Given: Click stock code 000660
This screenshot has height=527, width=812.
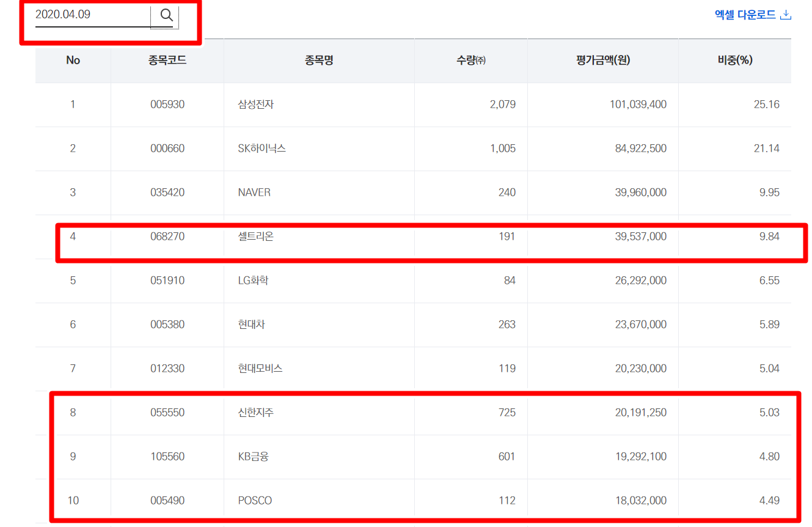Looking at the screenshot, I should point(167,149).
